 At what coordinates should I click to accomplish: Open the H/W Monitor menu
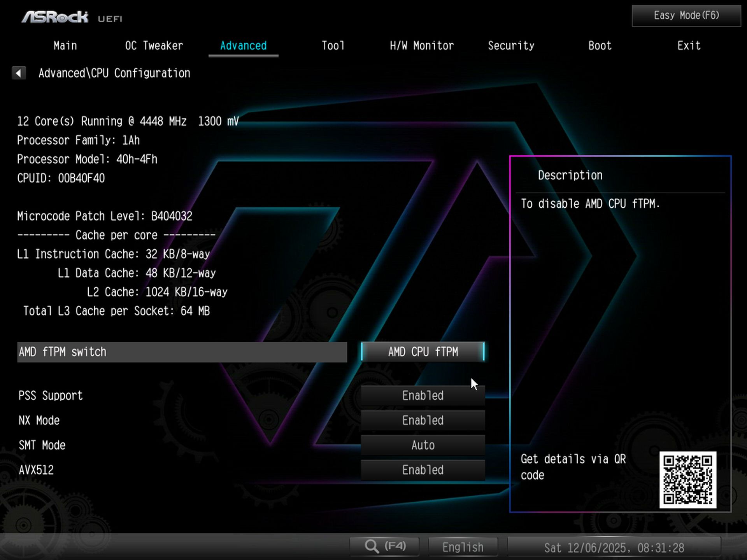point(422,45)
